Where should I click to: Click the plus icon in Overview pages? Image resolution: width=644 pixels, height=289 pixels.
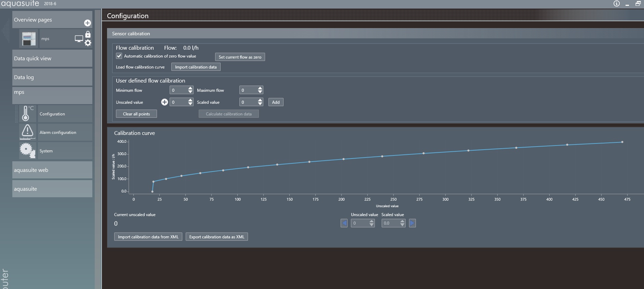tap(88, 23)
